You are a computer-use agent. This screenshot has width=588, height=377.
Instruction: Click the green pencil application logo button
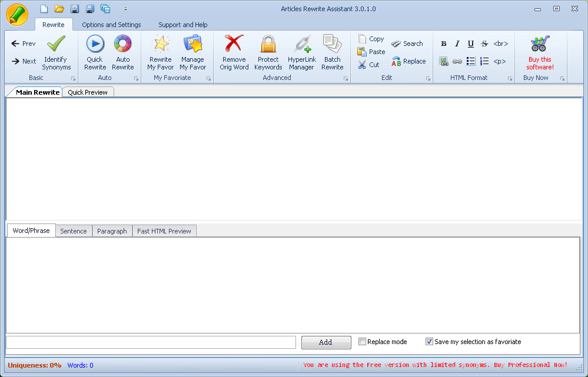pos(17,15)
